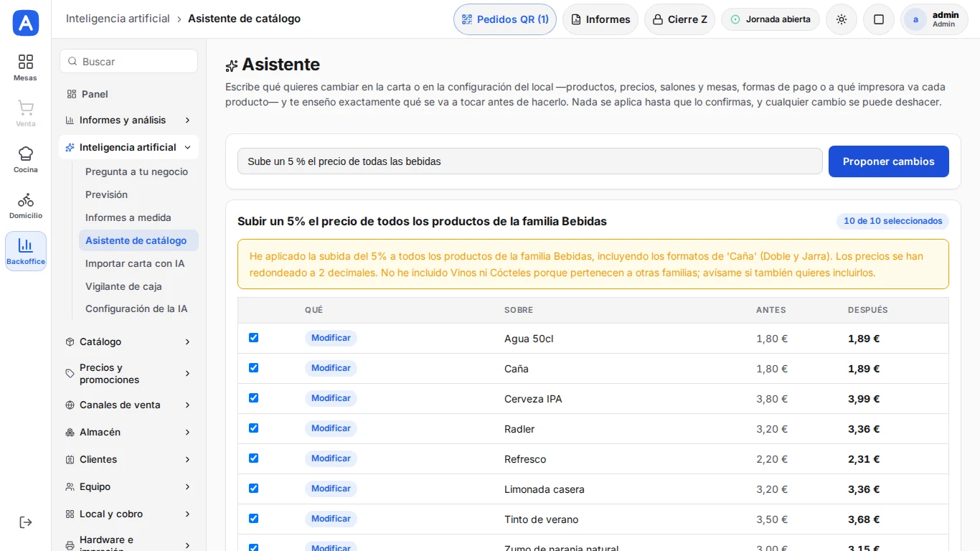Open Pregunta a tu negocio

(x=138, y=171)
